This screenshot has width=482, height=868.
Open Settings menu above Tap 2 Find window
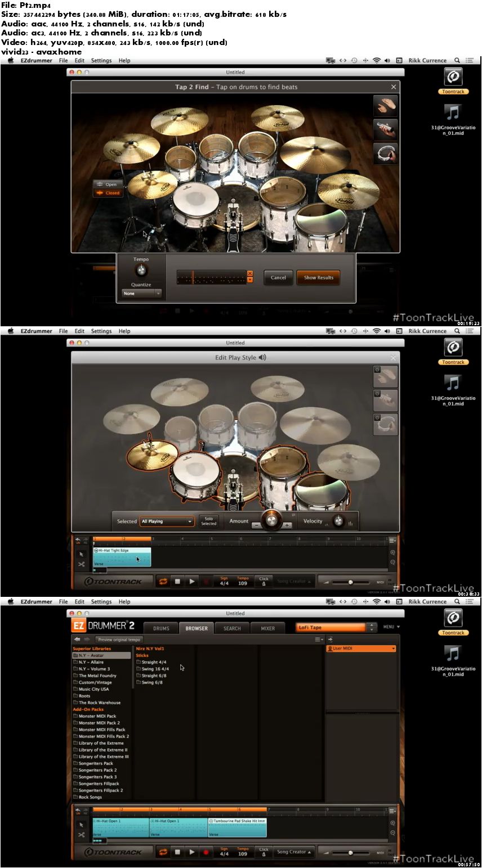[101, 60]
